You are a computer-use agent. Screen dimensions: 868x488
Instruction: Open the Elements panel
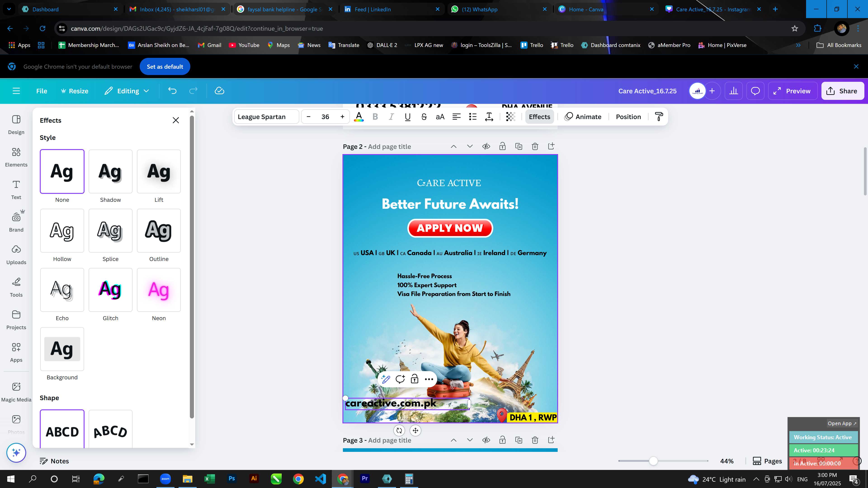(16, 157)
